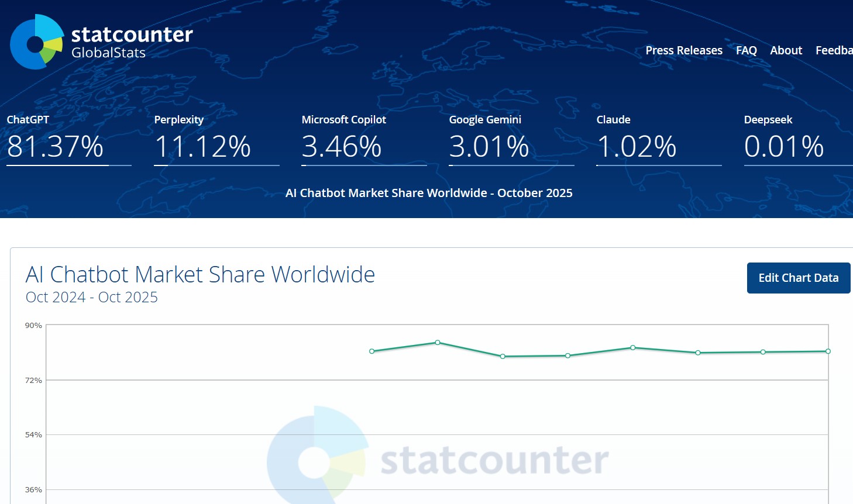853x504 pixels.
Task: Click the Oct 2024 - Oct 2025 date range subtitle
Action: coord(92,297)
